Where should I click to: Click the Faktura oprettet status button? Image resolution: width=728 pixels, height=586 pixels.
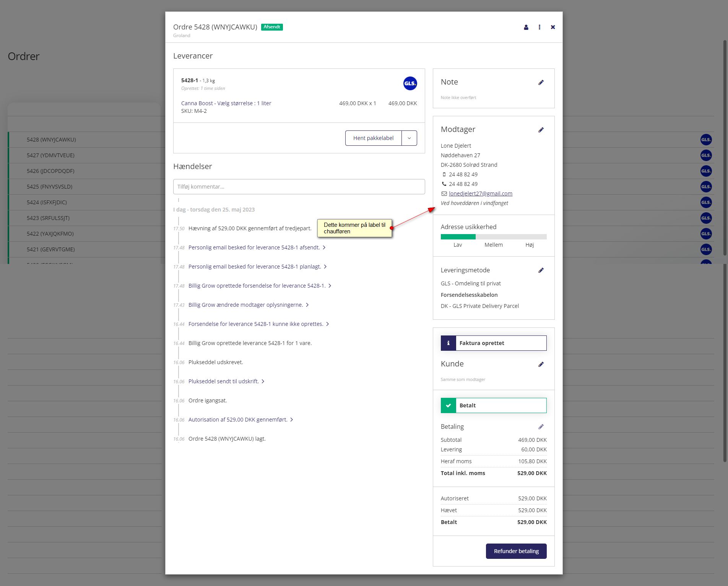point(494,343)
